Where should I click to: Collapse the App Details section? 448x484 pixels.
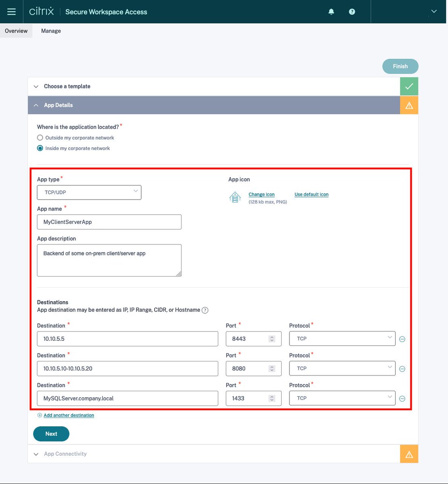coord(214,105)
